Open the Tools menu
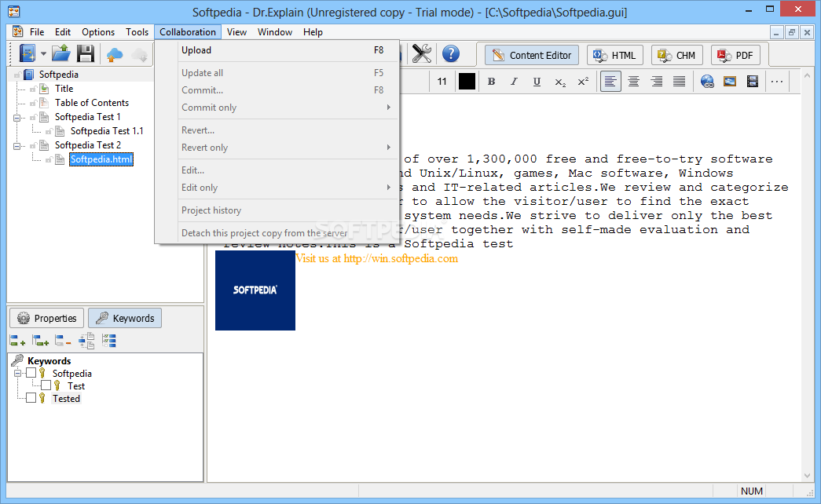This screenshot has width=821, height=504. tap(137, 32)
